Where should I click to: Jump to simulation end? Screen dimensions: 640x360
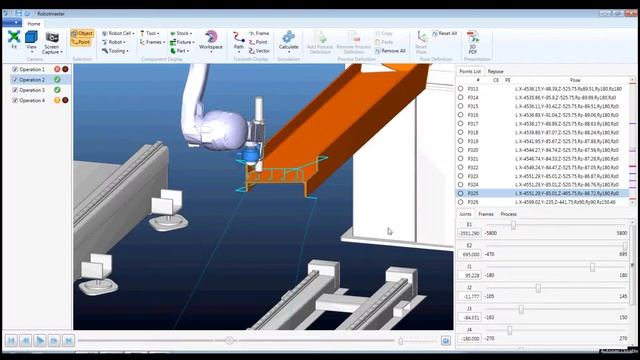68,340
